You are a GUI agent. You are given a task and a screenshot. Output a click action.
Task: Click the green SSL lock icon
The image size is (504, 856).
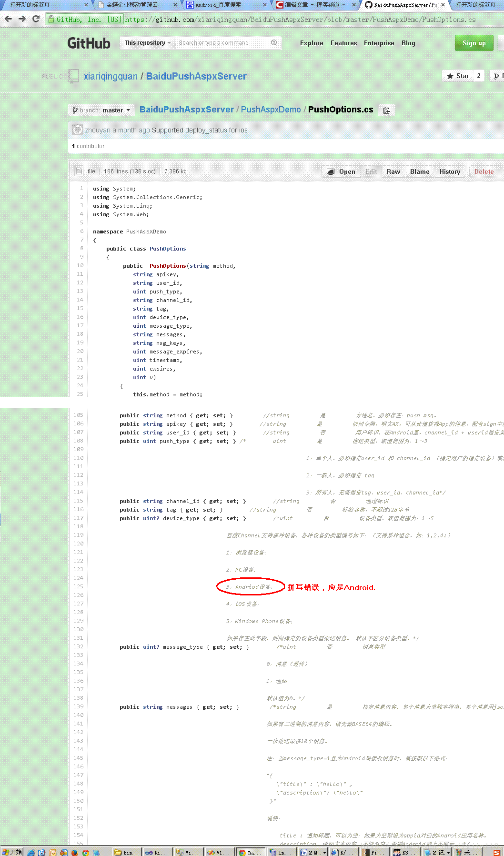[51, 20]
